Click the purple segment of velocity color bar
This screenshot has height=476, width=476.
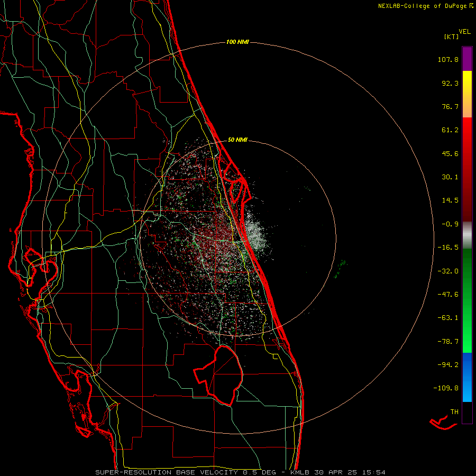tap(467, 59)
